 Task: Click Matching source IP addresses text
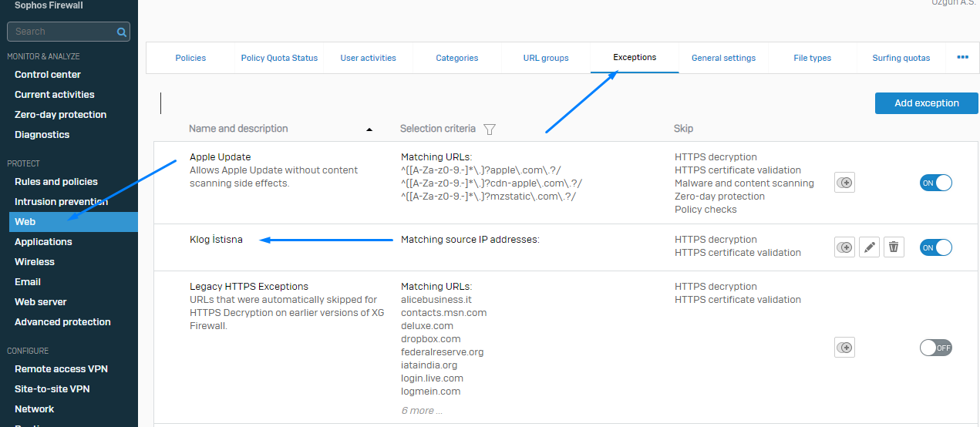click(x=470, y=240)
